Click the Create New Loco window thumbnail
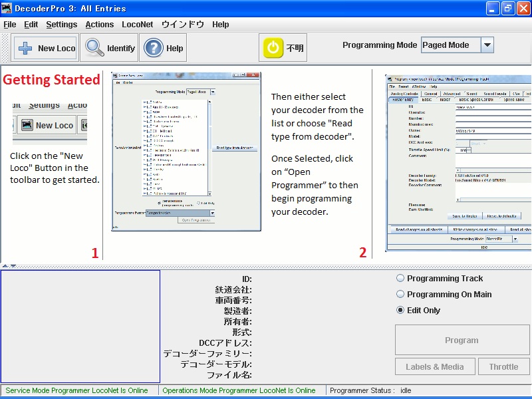 pyautogui.click(x=186, y=152)
